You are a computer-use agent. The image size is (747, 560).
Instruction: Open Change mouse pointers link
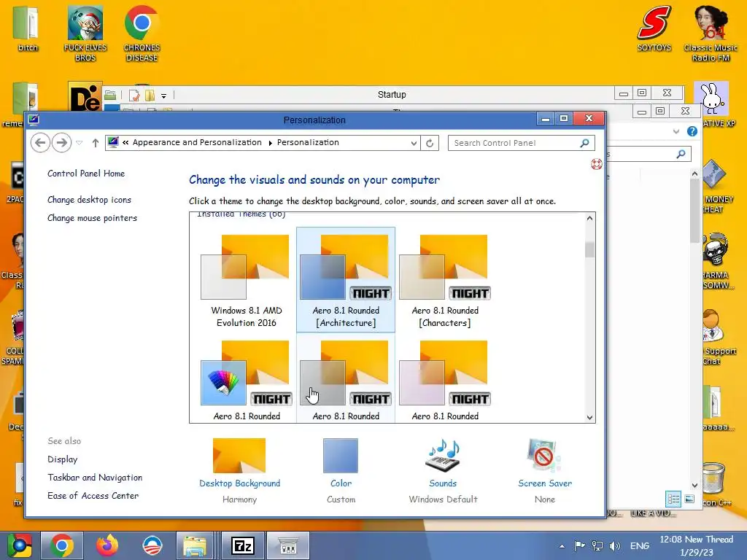click(92, 218)
